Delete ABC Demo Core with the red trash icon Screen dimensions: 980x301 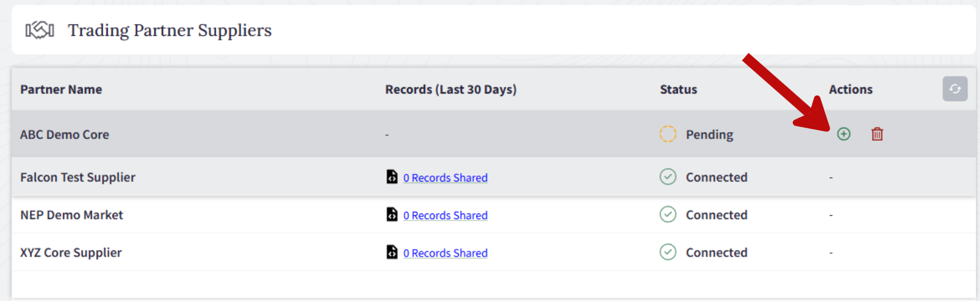877,134
